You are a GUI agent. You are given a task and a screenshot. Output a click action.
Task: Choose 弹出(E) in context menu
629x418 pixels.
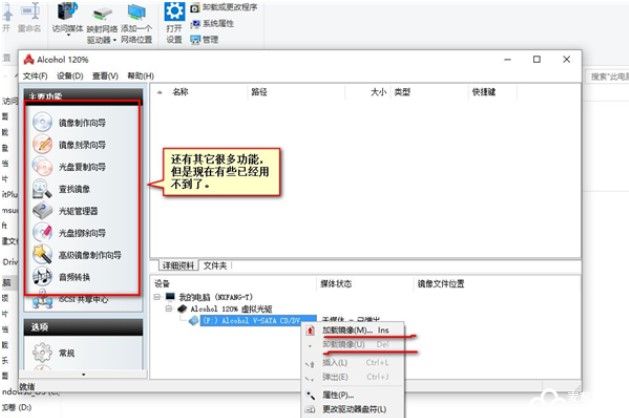click(x=353, y=377)
